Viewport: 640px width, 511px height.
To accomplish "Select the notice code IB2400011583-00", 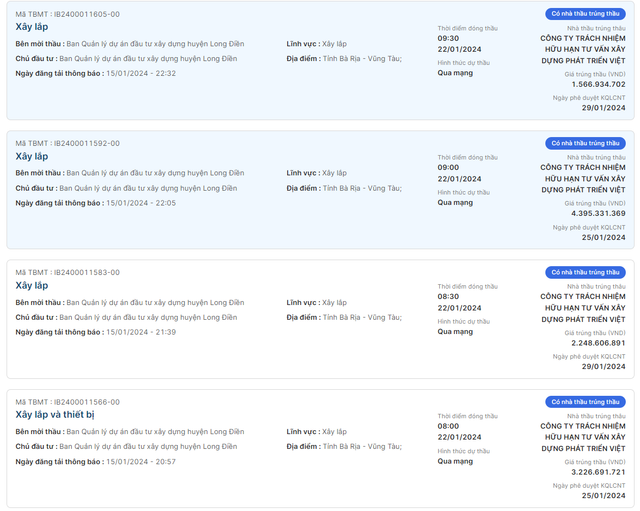I will tap(86, 272).
